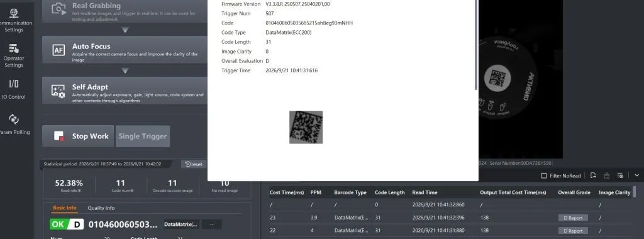644x239 pixels.
Task: Switch to the Quality Info tab
Action: point(101,208)
